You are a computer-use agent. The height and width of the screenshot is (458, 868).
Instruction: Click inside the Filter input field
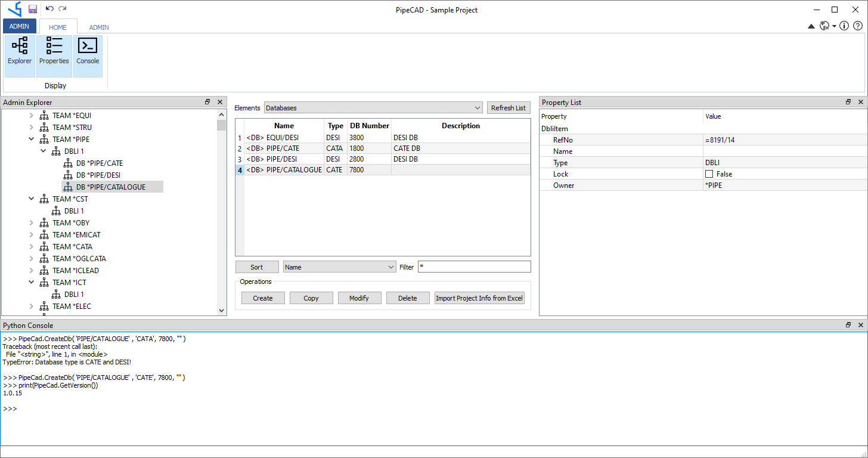[474, 267]
